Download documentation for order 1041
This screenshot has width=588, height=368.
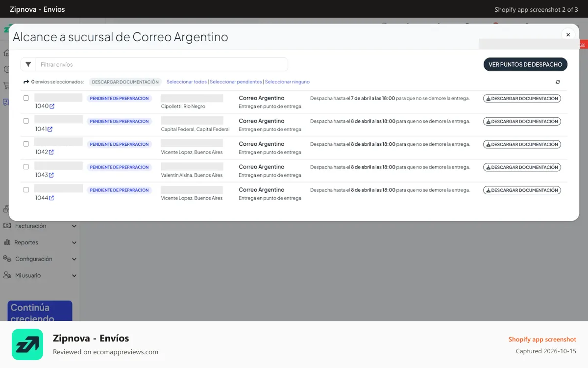tap(522, 121)
